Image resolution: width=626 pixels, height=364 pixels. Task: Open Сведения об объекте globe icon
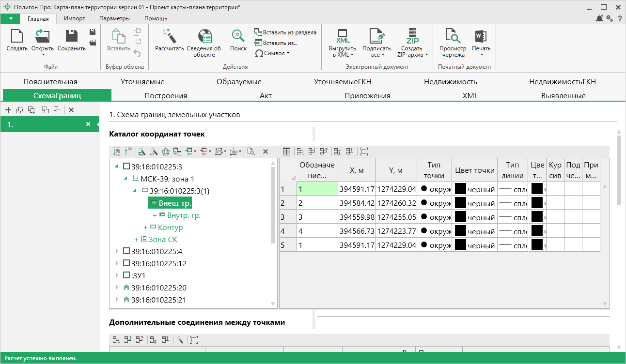[204, 36]
